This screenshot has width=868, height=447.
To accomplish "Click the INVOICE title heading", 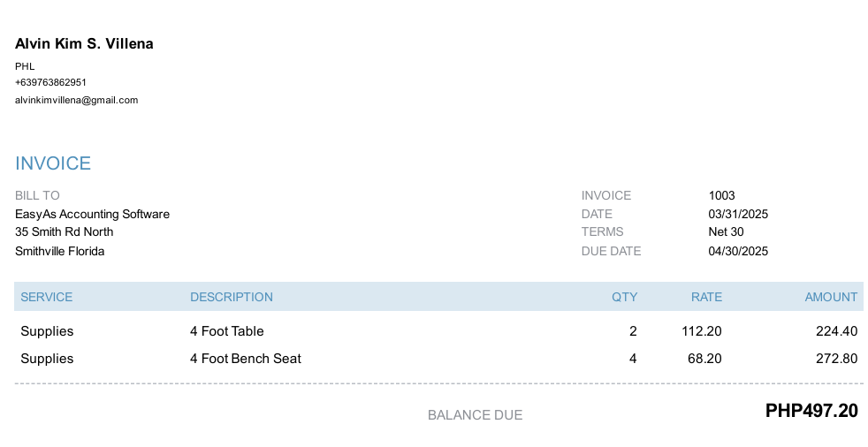I will click(x=53, y=163).
